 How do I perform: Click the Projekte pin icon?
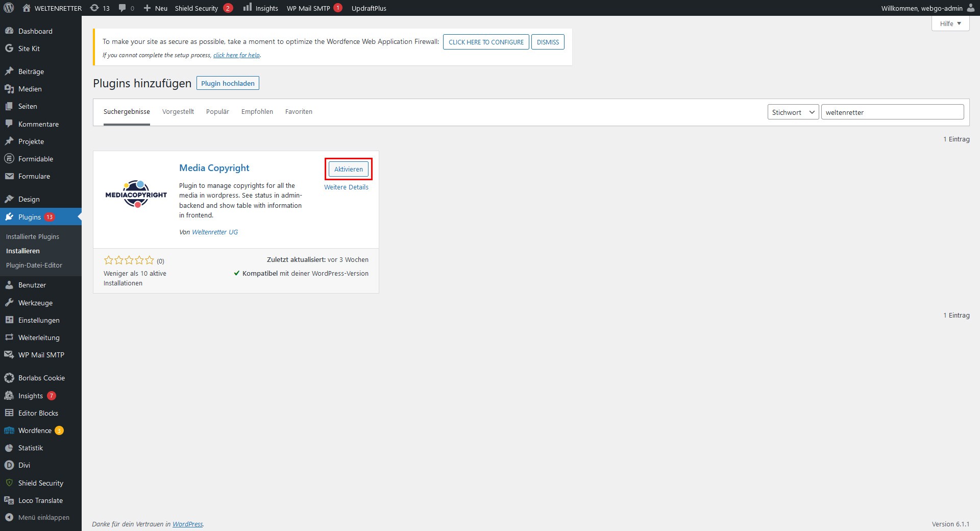pyautogui.click(x=9, y=141)
